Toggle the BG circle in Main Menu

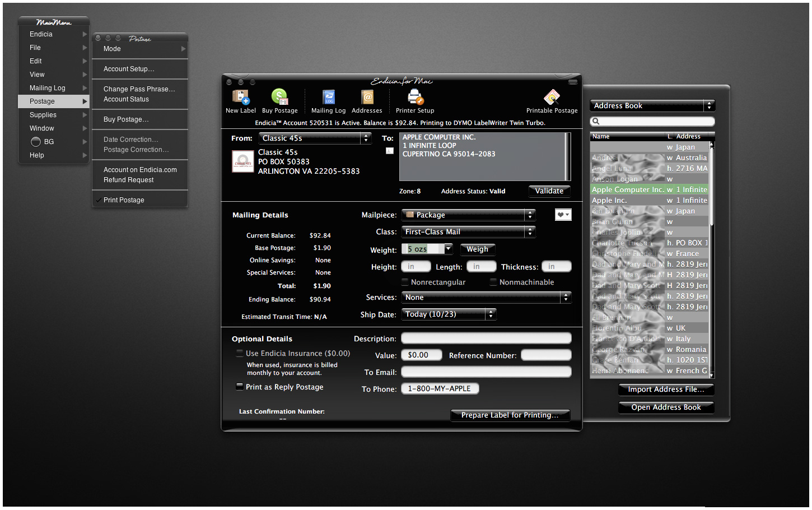pyautogui.click(x=36, y=142)
